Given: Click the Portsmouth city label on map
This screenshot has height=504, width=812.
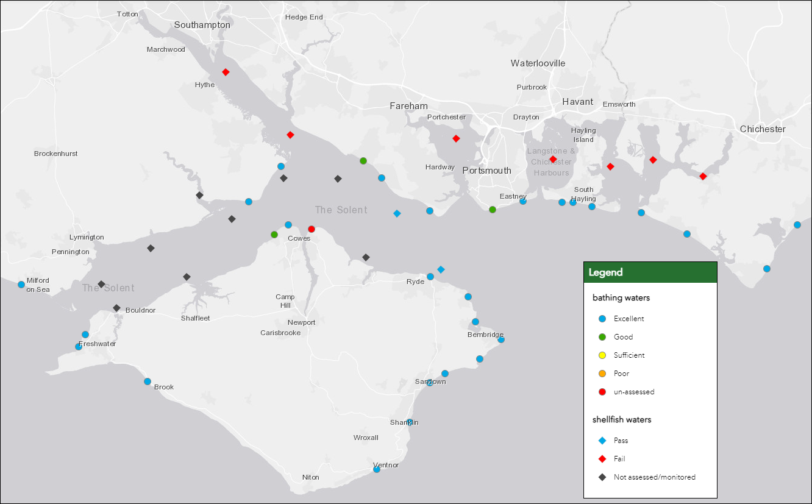Looking at the screenshot, I should (486, 171).
